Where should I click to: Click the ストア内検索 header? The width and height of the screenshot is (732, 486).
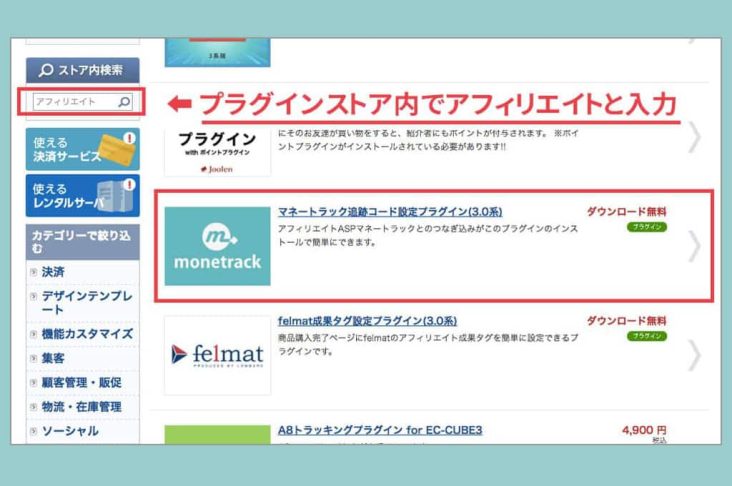(x=83, y=70)
